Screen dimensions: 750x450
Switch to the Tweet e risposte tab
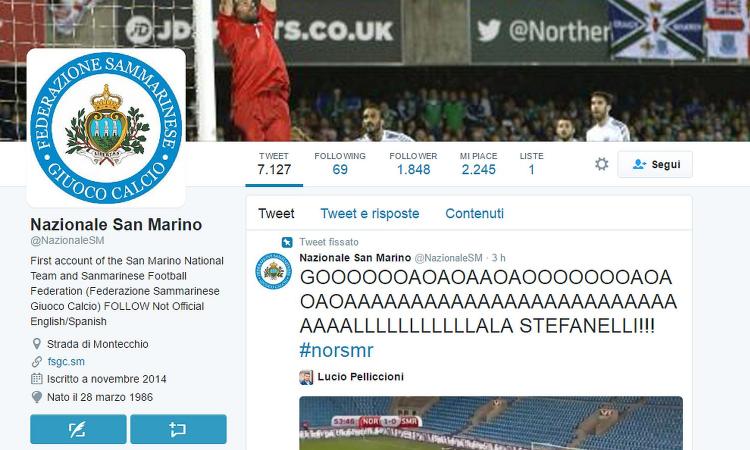tap(370, 213)
